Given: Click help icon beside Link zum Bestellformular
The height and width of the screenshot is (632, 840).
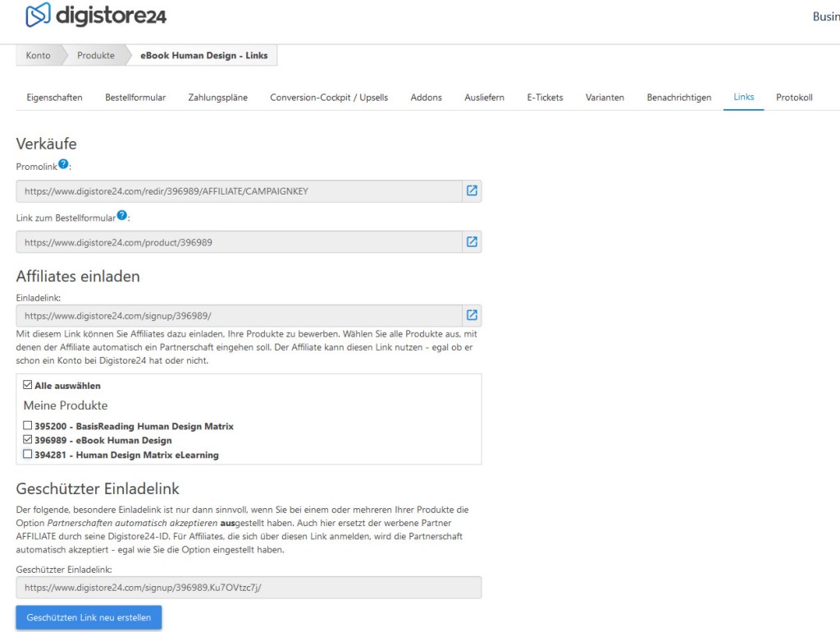Looking at the screenshot, I should click(x=122, y=215).
